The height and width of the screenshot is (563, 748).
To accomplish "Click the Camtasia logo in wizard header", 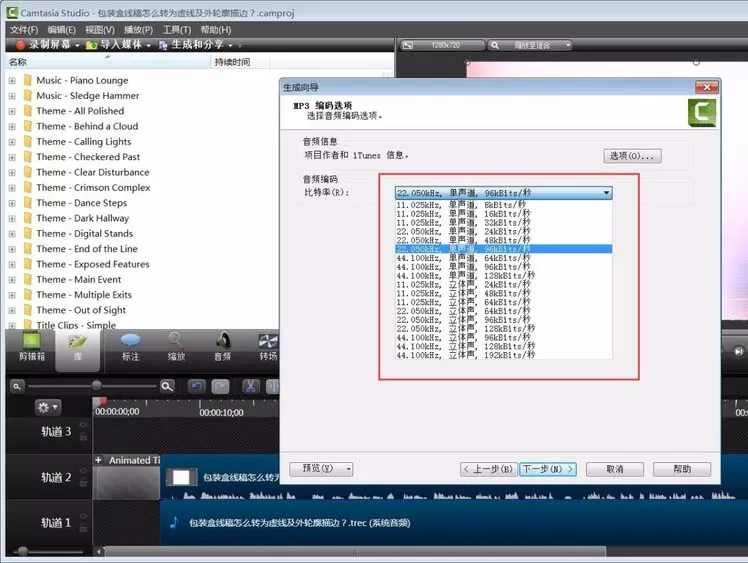I will [702, 113].
